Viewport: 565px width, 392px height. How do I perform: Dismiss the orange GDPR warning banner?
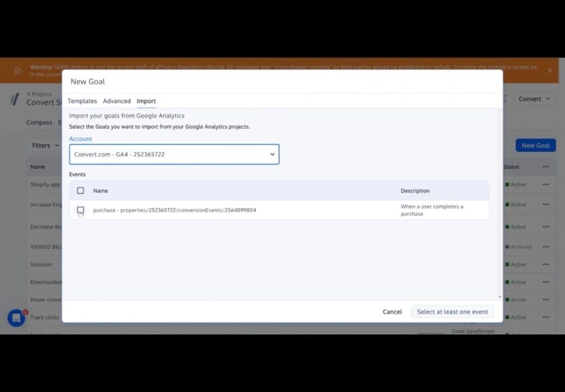[550, 70]
